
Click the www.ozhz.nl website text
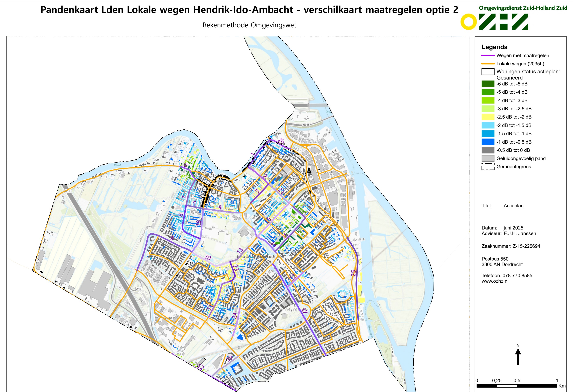coord(495,281)
